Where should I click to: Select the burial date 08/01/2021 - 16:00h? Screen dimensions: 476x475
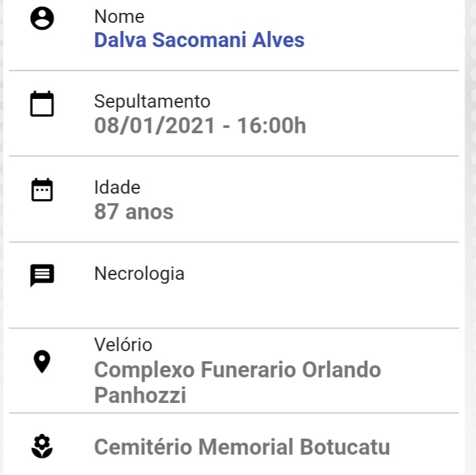[200, 125]
